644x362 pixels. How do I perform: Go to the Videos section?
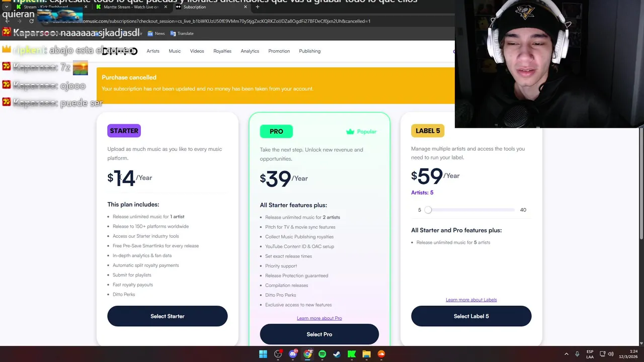[x=197, y=51]
